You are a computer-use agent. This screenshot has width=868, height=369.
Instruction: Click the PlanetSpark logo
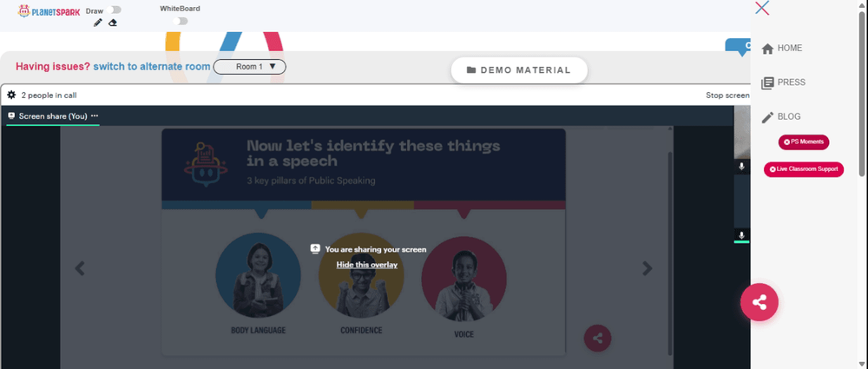(49, 10)
